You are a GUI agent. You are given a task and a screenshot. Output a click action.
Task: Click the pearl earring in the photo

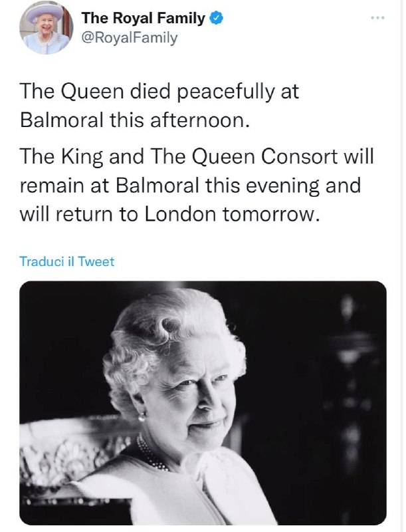141,417
